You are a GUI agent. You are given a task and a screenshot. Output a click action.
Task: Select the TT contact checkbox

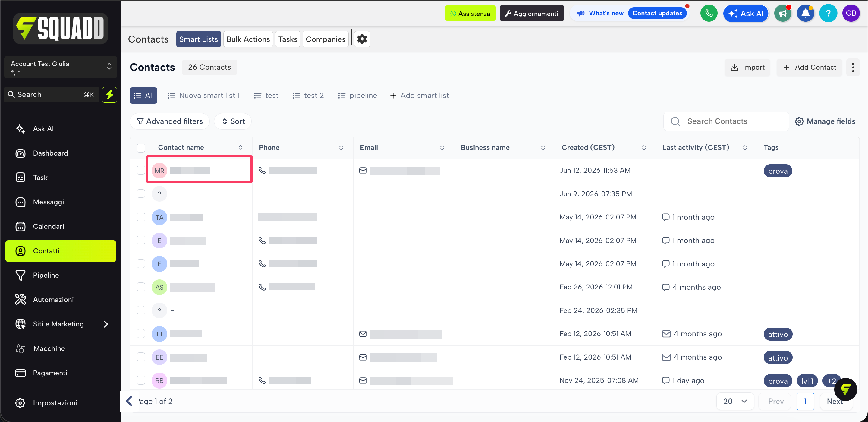141,334
